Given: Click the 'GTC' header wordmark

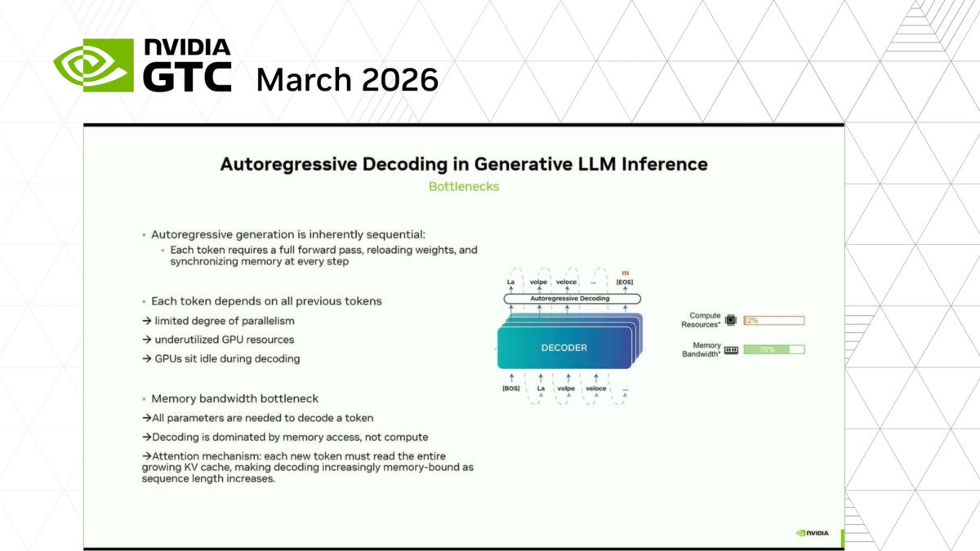Looking at the screenshot, I should [187, 77].
